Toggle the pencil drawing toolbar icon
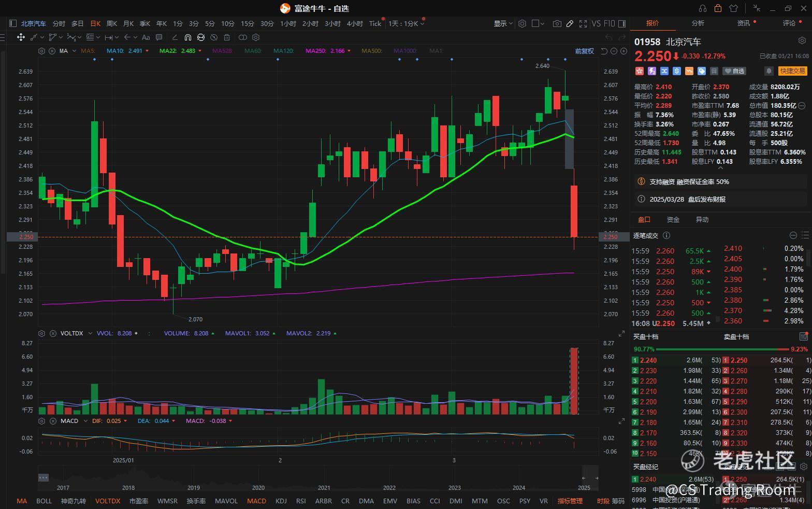The width and height of the screenshot is (812, 509). [x=570, y=23]
